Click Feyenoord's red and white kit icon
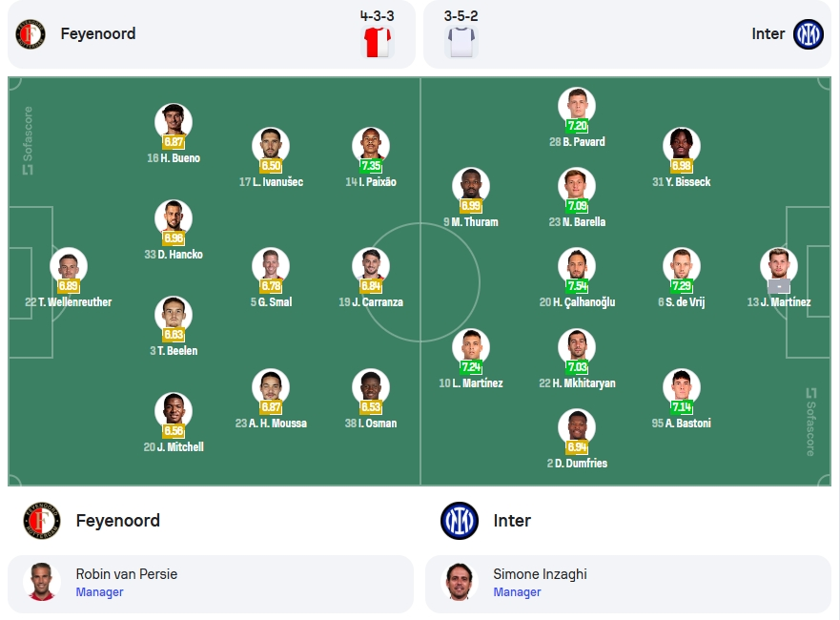This screenshot has height=620, width=840. click(378, 42)
